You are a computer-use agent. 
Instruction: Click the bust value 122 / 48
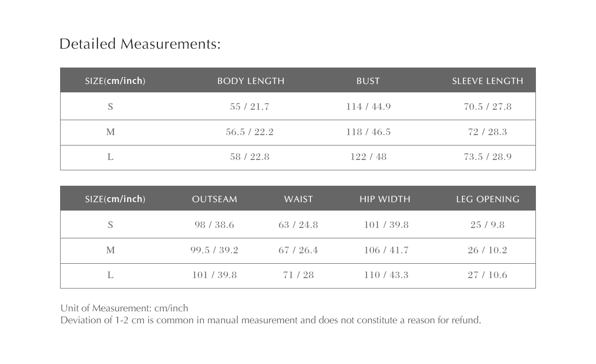click(369, 157)
